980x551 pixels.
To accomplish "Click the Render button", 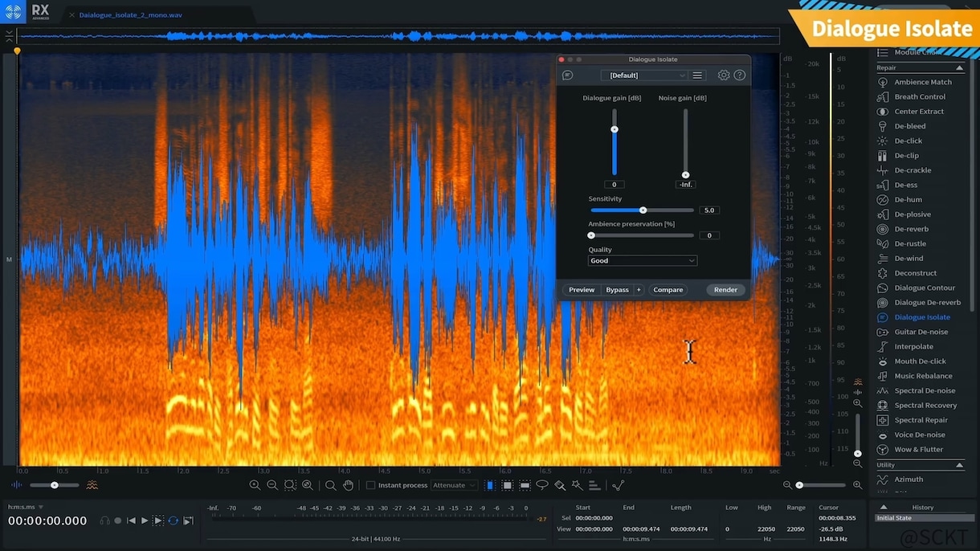I will point(725,290).
